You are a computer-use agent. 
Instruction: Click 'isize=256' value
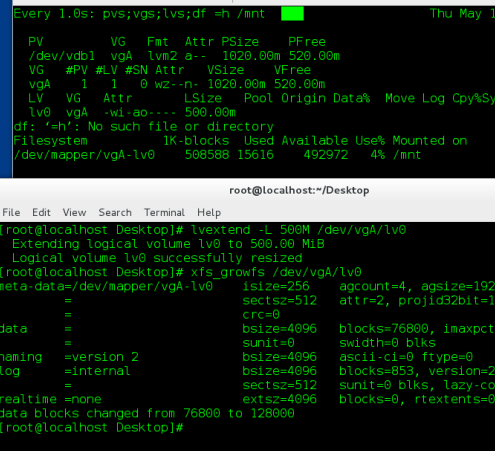click(276, 286)
